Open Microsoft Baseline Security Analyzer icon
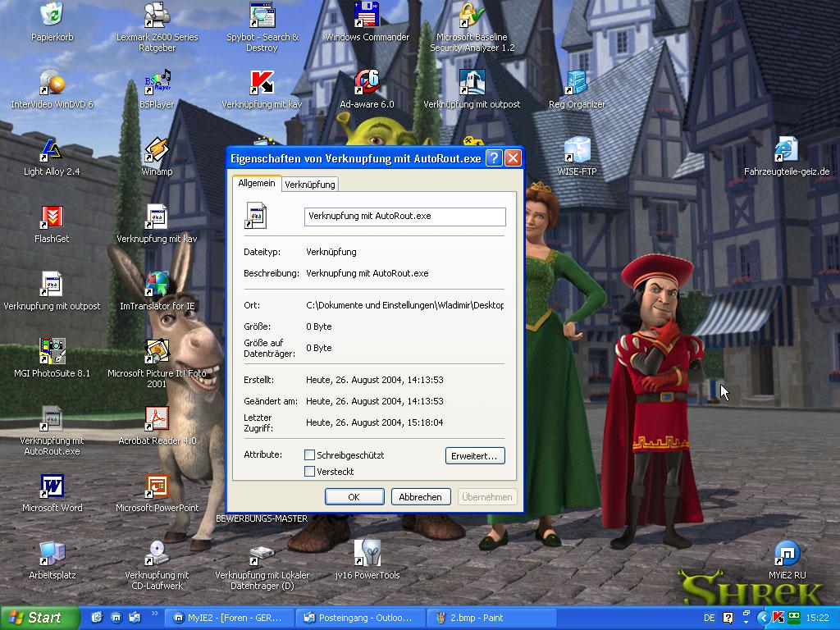Viewport: 840px width, 630px height. tap(472, 15)
